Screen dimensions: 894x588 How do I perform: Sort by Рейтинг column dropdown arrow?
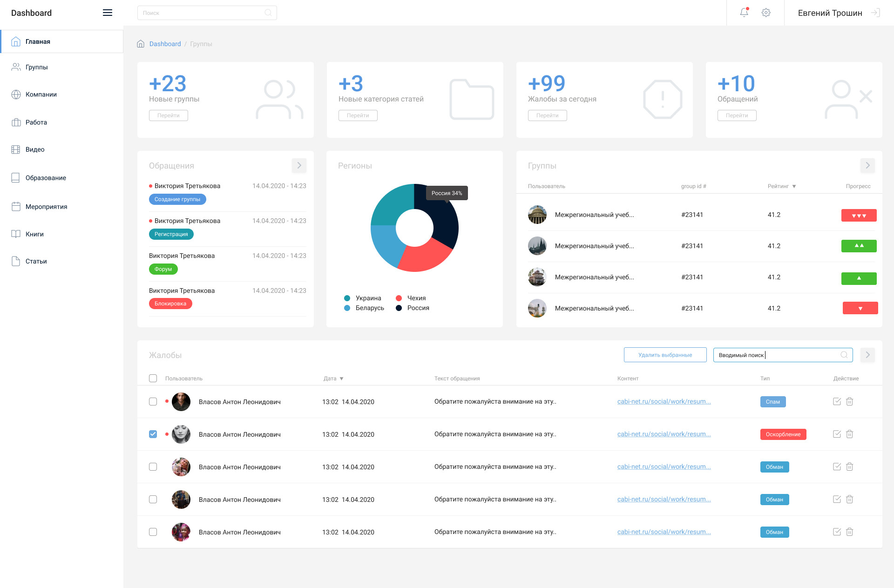pyautogui.click(x=794, y=186)
